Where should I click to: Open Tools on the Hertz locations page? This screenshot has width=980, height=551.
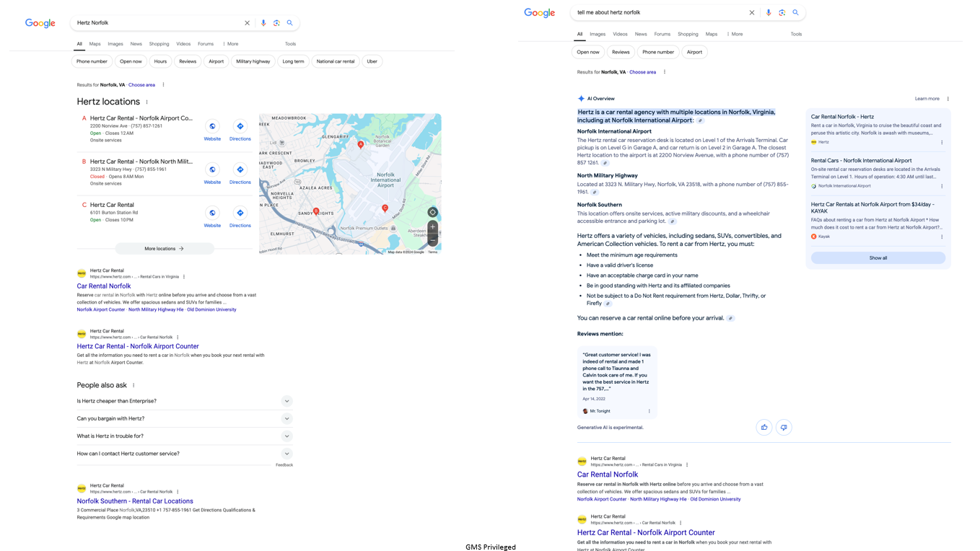290,44
